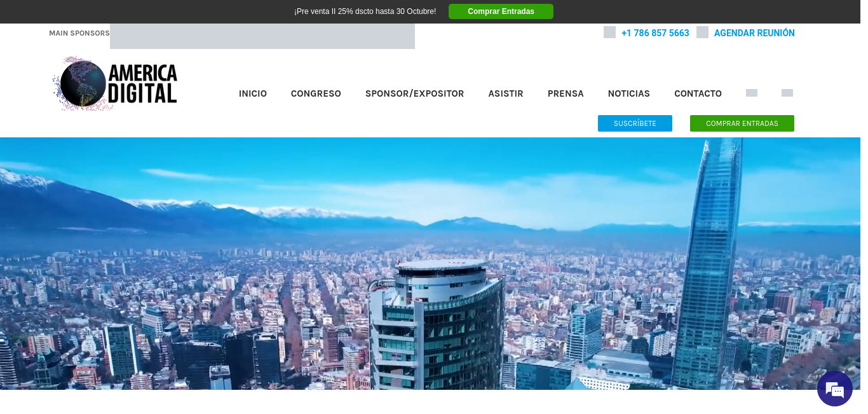868x414 pixels.
Task: Click the America Digital globe logo
Action: [x=115, y=84]
